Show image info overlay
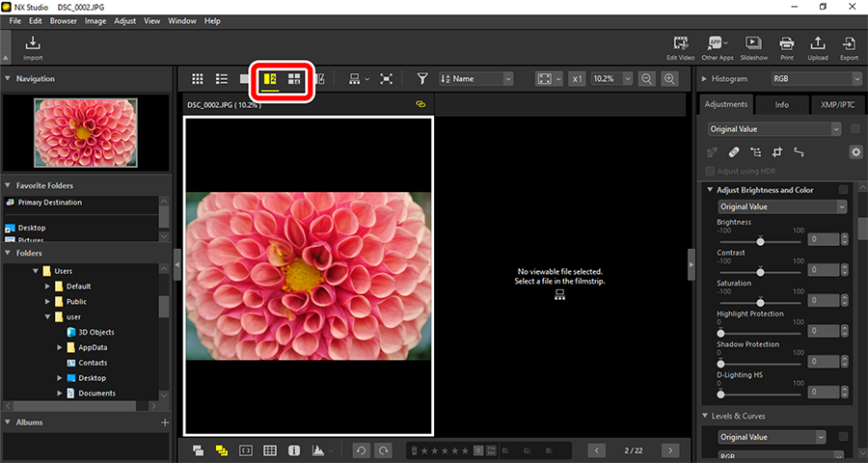 (294, 450)
